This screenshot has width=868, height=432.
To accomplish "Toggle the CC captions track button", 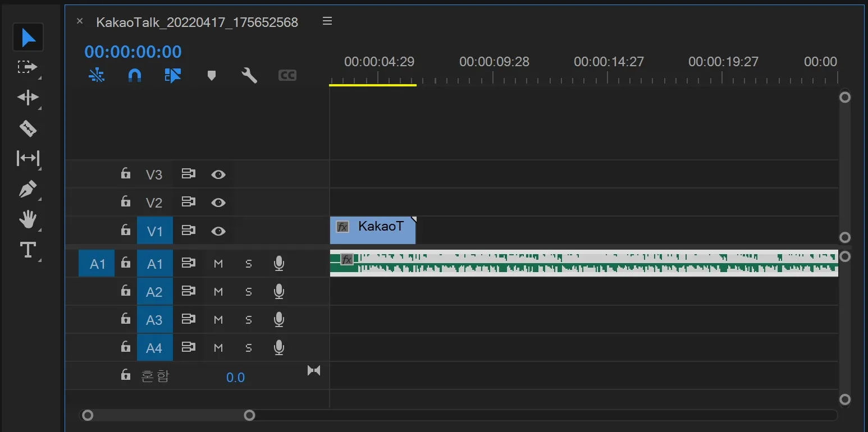I will point(287,75).
